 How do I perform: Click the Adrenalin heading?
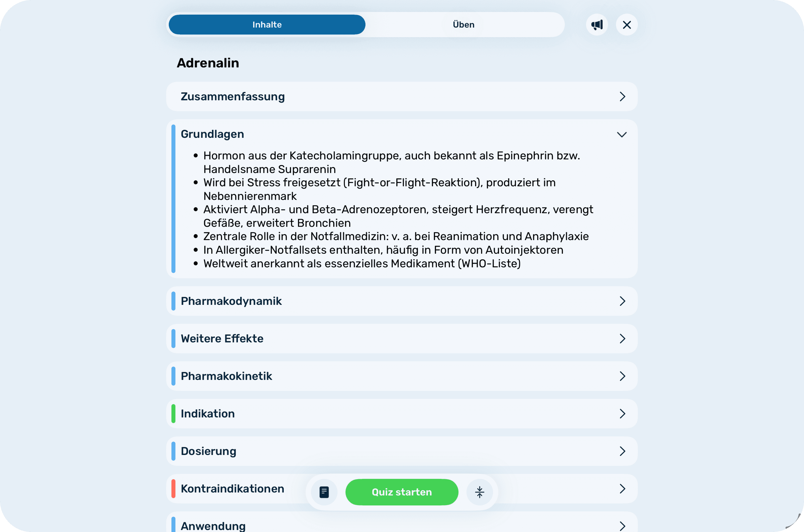tap(208, 63)
